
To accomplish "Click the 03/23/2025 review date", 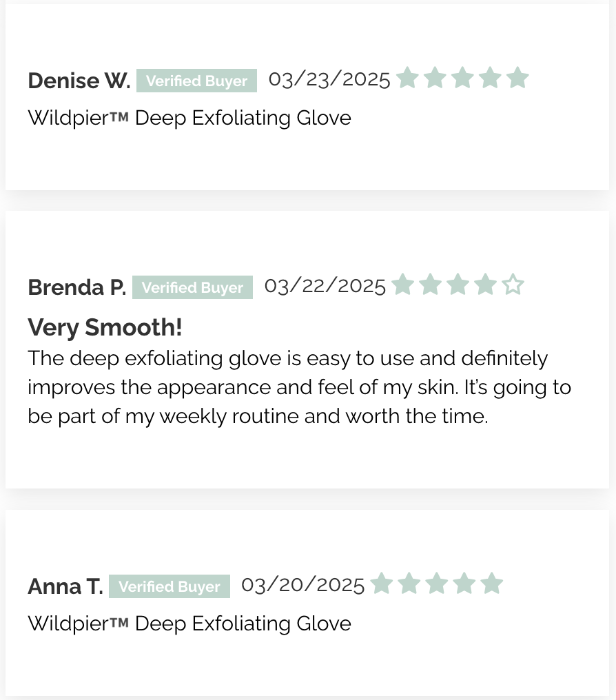I will point(329,79).
